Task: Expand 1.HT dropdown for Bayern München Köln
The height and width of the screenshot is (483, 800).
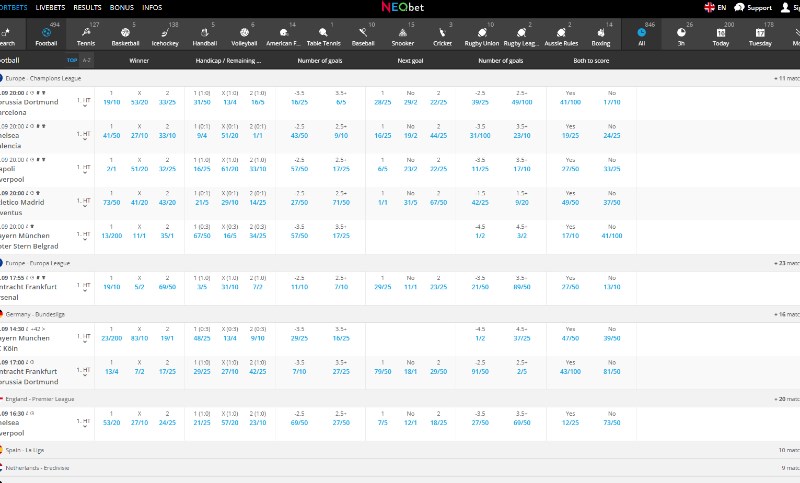Action: [84, 338]
